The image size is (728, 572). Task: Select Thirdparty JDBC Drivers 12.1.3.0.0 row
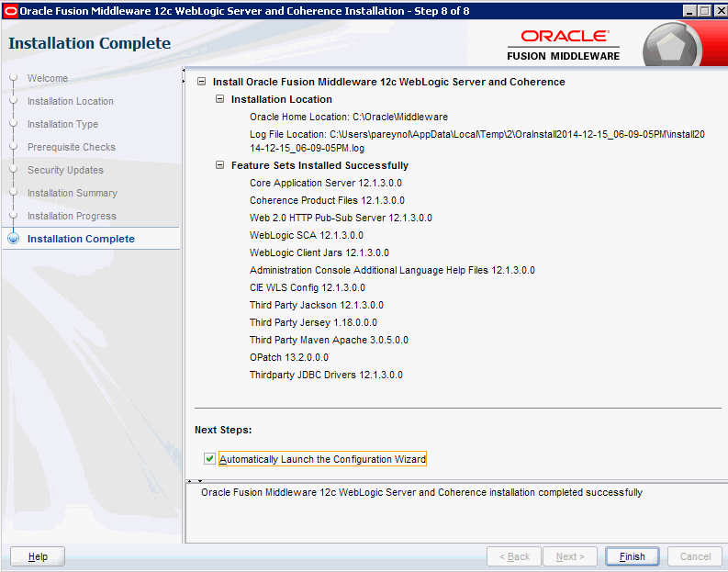(326, 375)
